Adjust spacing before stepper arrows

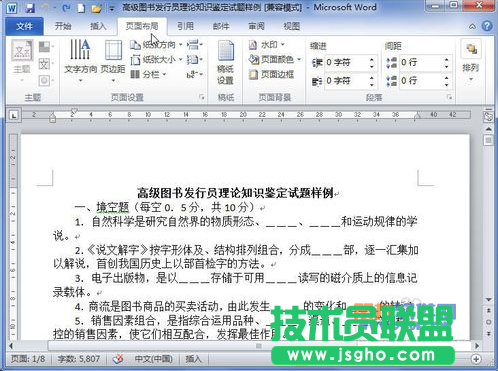(x=447, y=63)
